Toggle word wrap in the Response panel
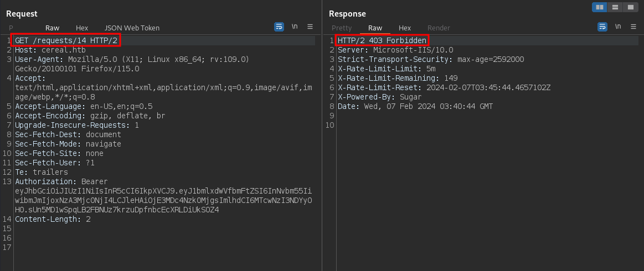This screenshot has height=271, width=644. (x=602, y=27)
